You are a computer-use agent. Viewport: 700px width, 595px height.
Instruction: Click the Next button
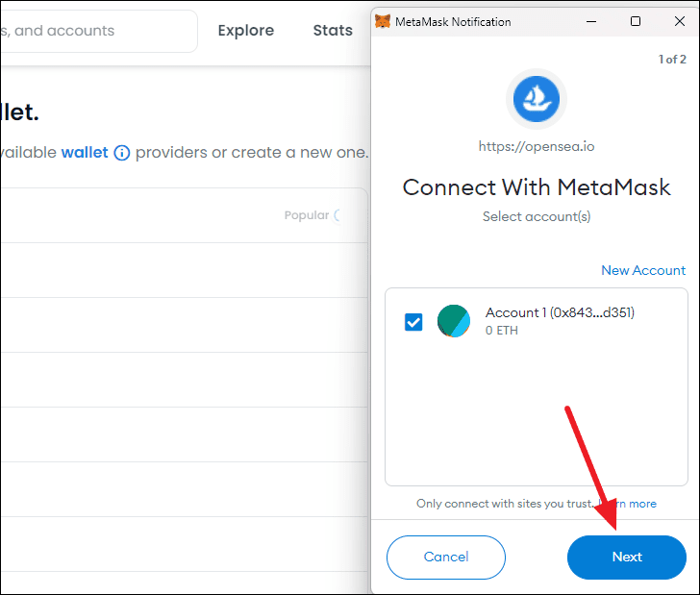[x=626, y=558]
